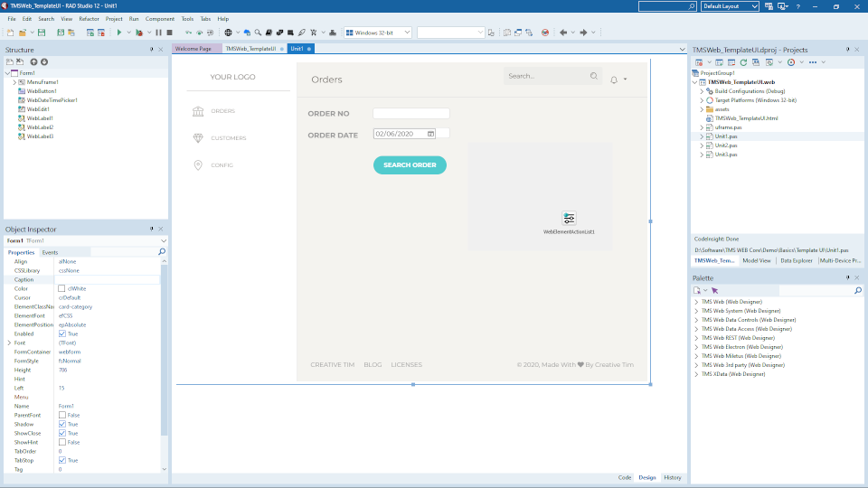Screen dimensions: 868x488
Task: Open the Component menu
Action: pyautogui.click(x=159, y=19)
